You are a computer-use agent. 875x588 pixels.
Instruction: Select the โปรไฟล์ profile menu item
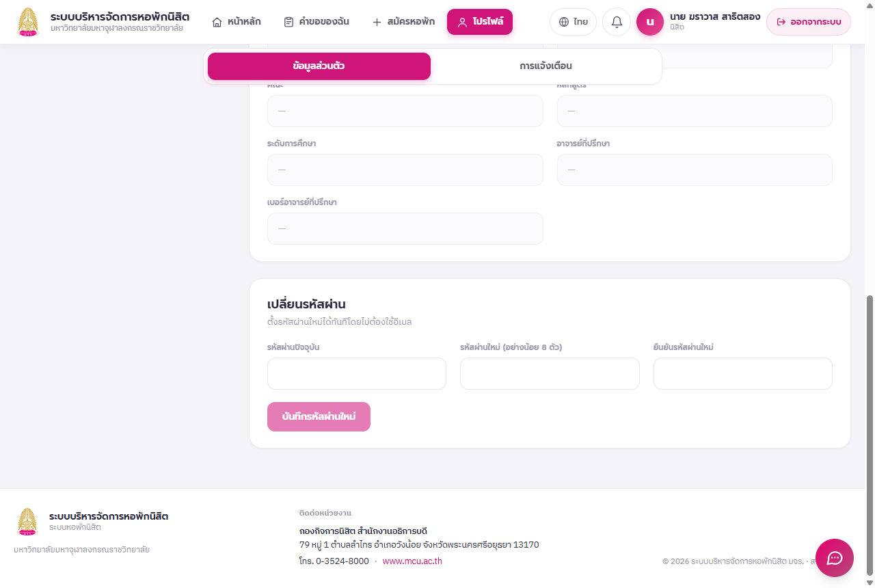pyautogui.click(x=480, y=22)
